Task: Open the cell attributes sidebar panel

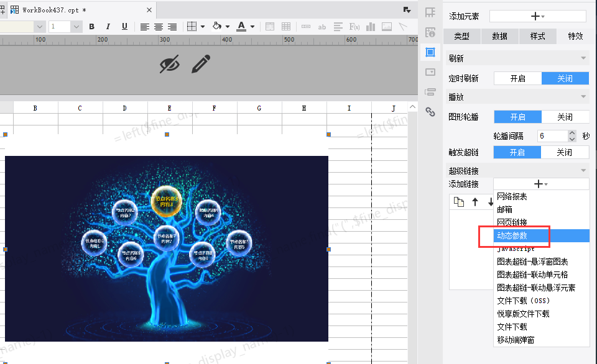Action: pos(430,32)
